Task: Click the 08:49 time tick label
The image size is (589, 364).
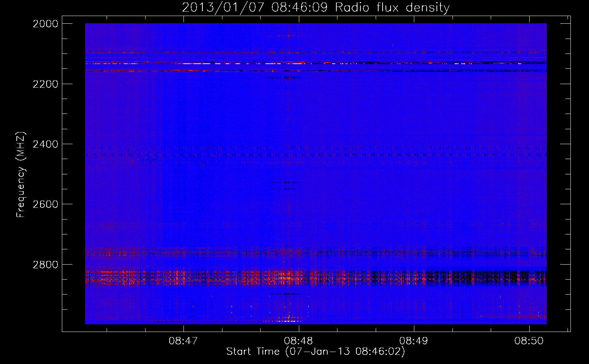Action: pos(414,341)
